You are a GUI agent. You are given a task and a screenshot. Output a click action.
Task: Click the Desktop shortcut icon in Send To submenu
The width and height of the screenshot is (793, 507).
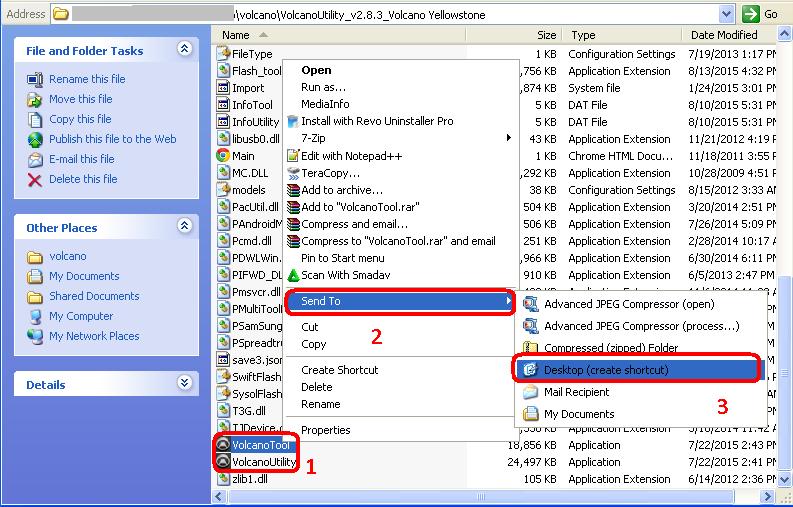(x=531, y=370)
